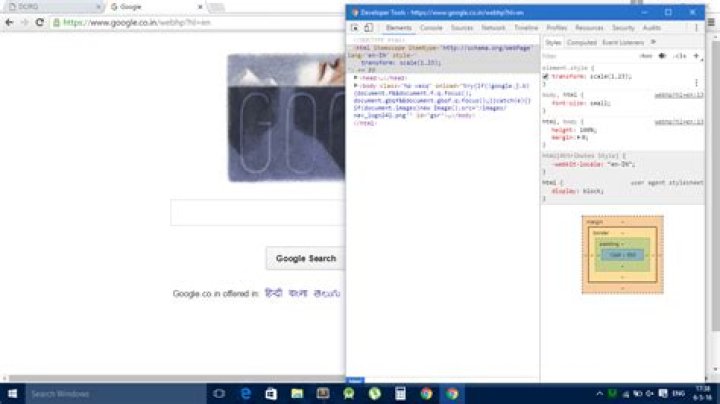
Task: Open a new browser tab
Action: point(216,7)
